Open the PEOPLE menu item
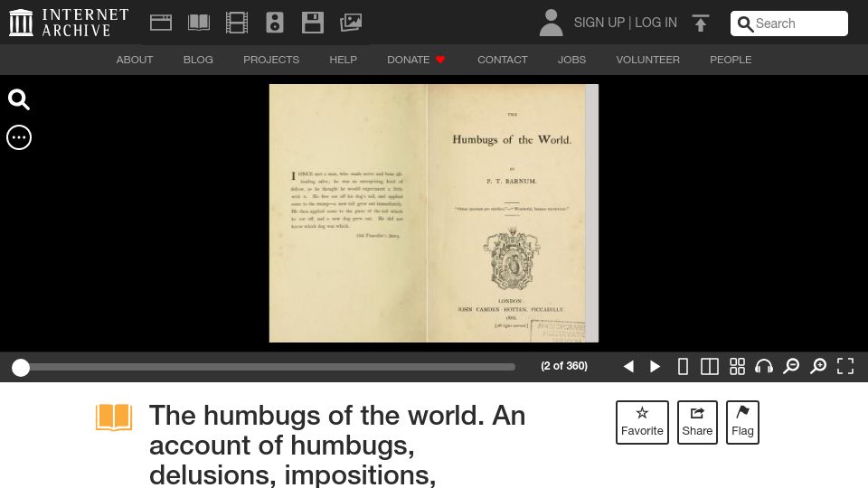The image size is (868, 488). coord(731,60)
